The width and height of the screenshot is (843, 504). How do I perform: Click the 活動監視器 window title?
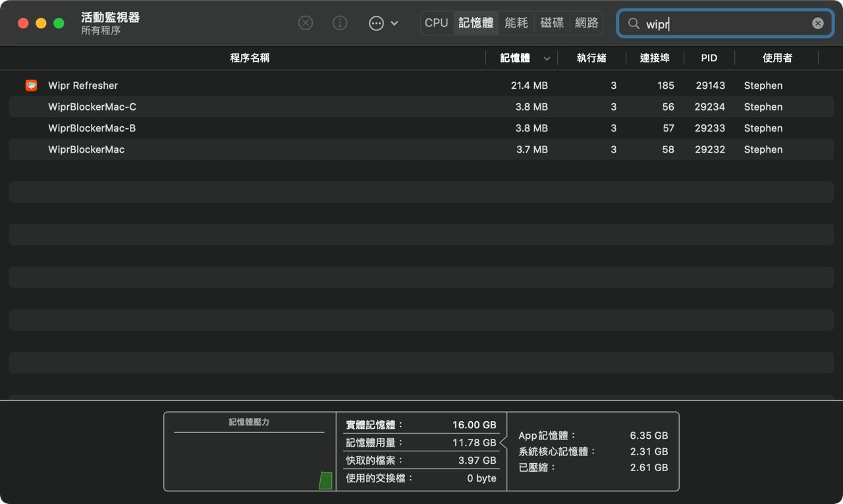110,17
